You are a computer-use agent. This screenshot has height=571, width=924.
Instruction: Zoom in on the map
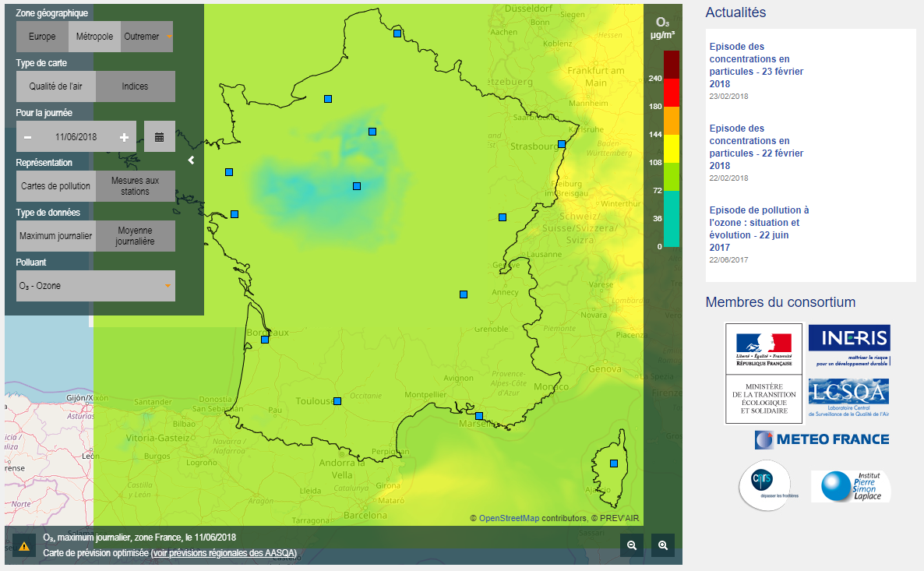tap(663, 545)
